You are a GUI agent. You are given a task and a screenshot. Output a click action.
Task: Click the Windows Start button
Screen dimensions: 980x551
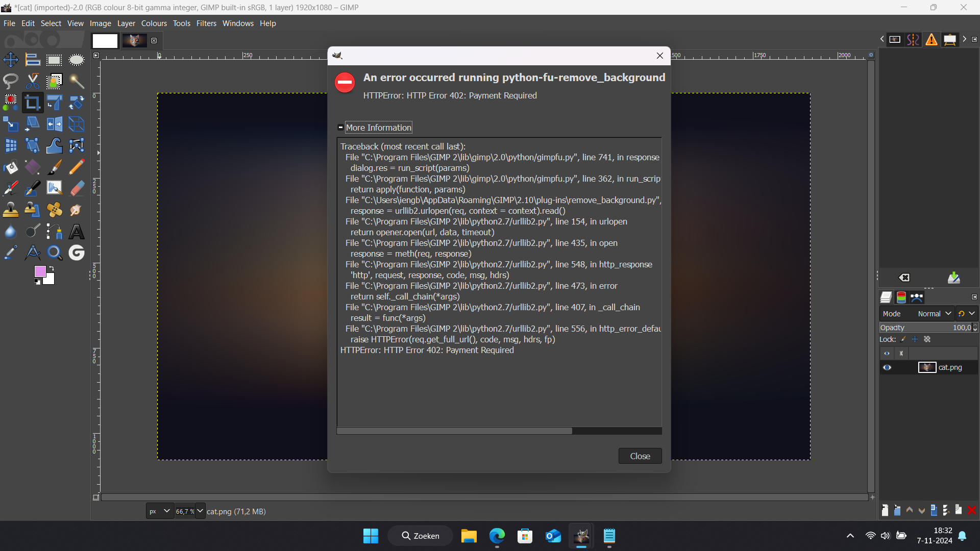point(371,536)
